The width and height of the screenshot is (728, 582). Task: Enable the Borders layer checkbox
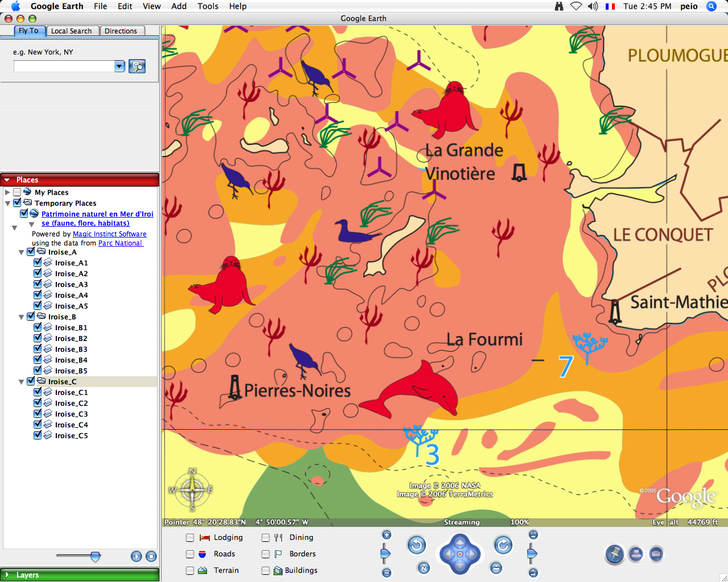(266, 554)
